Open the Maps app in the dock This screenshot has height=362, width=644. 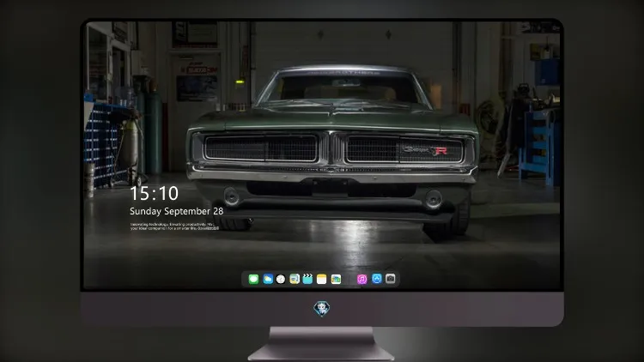[295, 280]
